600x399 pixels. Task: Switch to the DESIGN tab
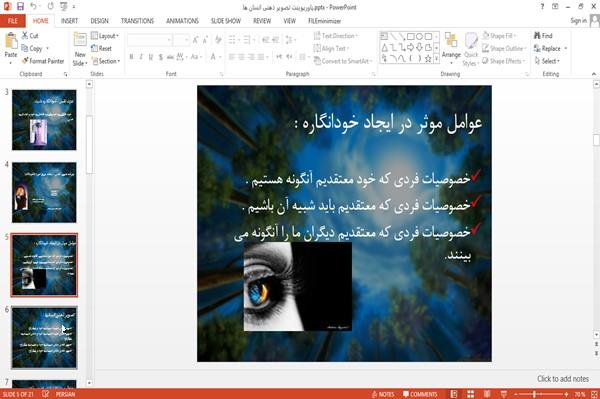pos(99,21)
